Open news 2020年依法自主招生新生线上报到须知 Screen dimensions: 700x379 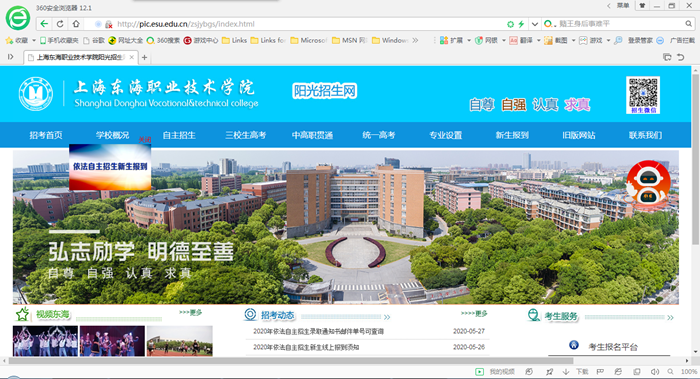[x=306, y=347]
